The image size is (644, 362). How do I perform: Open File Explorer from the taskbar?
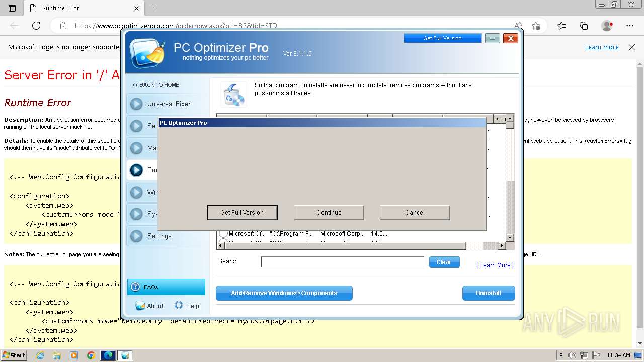pyautogui.click(x=57, y=355)
